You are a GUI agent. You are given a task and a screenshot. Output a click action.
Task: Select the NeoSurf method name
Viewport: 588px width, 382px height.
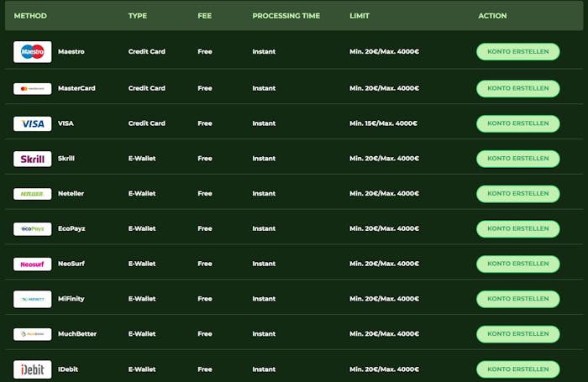(71, 264)
